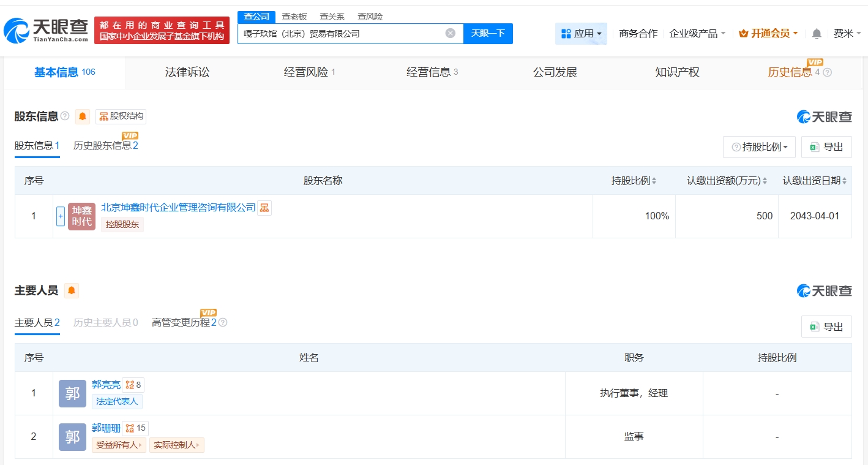This screenshot has height=465, width=868.
Task: Open the 持股比例 dropdown filter
Action: pos(759,147)
